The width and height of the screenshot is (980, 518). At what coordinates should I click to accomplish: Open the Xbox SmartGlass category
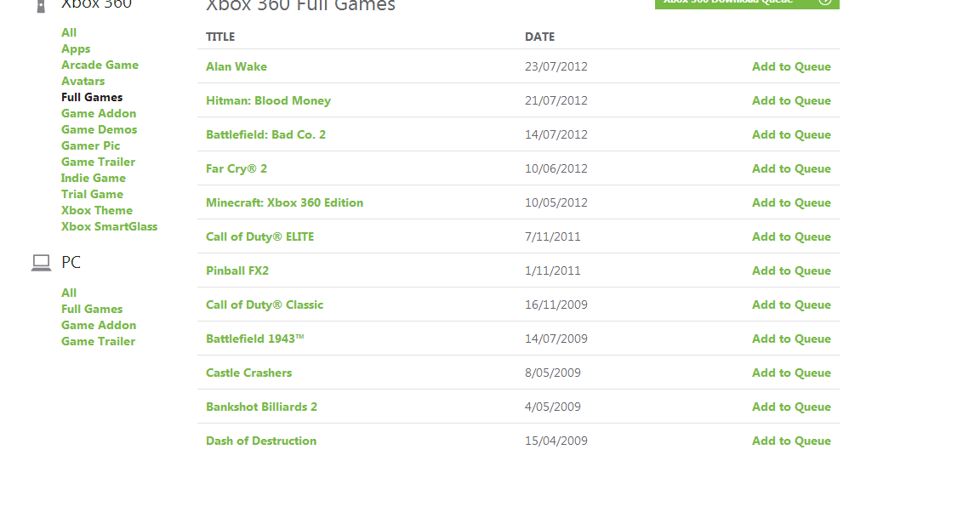coord(110,227)
